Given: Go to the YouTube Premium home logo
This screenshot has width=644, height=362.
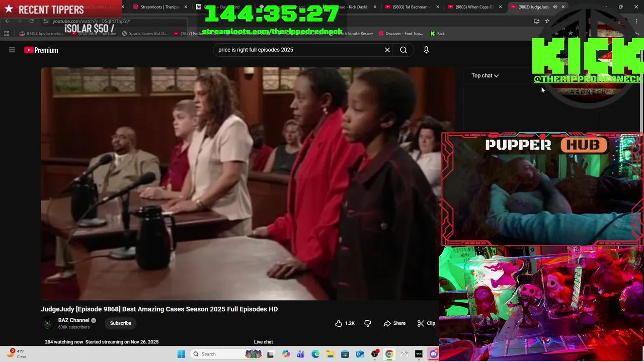Looking at the screenshot, I should point(41,50).
